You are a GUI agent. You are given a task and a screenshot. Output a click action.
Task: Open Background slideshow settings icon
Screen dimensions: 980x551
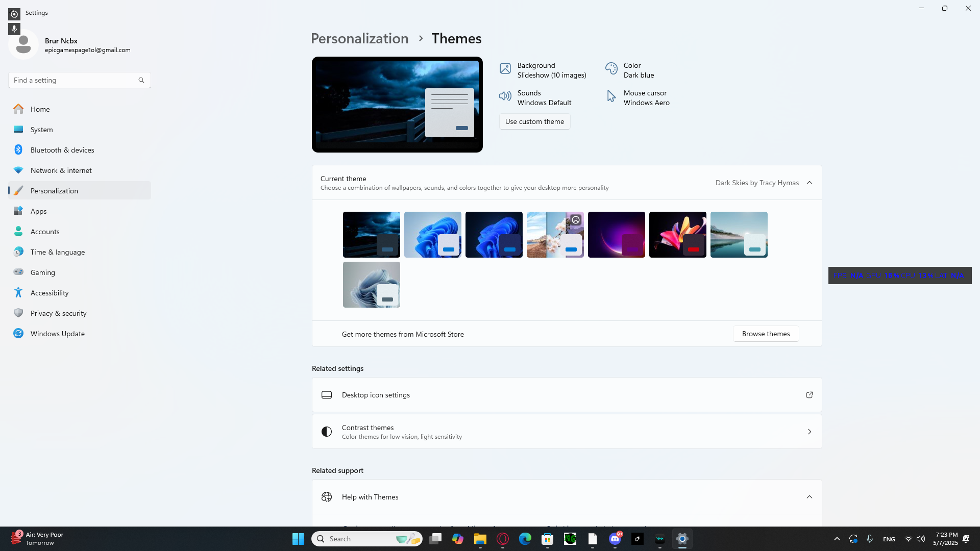click(505, 69)
